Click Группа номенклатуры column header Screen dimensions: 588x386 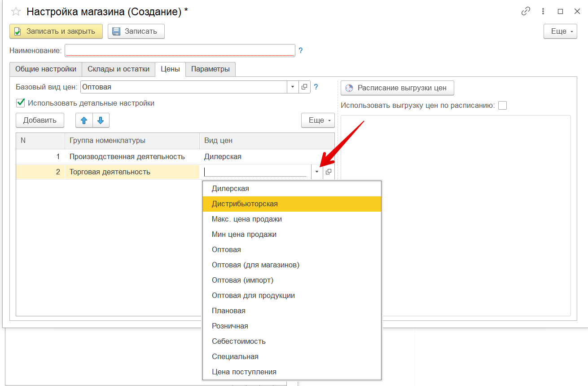(x=132, y=141)
